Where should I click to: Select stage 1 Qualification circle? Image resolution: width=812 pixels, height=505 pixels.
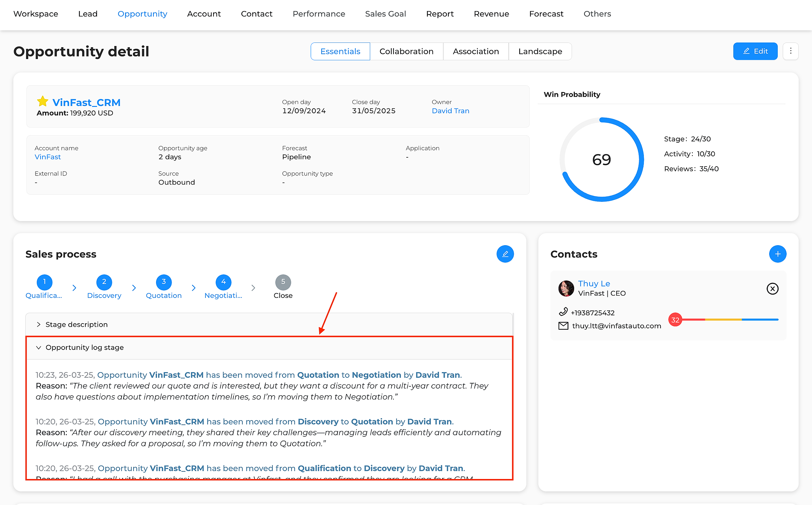click(x=44, y=282)
